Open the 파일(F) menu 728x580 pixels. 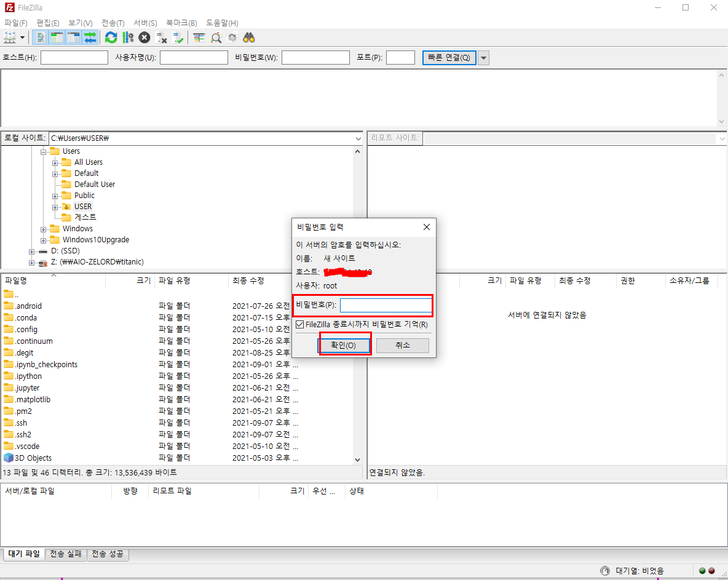tap(16, 23)
